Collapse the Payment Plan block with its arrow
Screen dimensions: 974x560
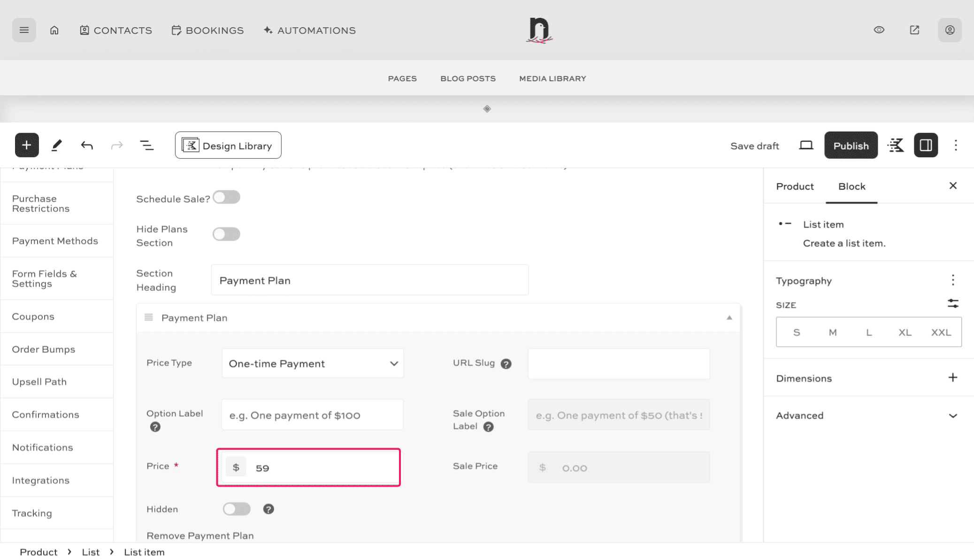(729, 317)
